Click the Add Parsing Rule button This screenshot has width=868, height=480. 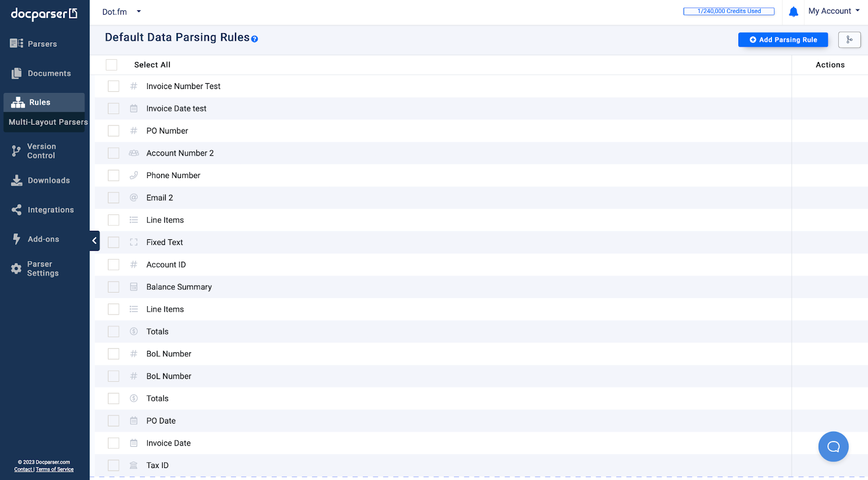pyautogui.click(x=783, y=40)
